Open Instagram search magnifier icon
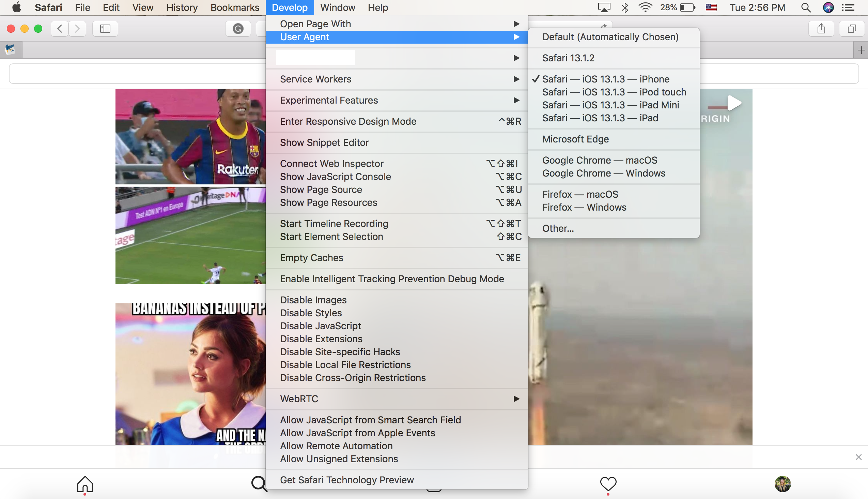 (x=259, y=484)
